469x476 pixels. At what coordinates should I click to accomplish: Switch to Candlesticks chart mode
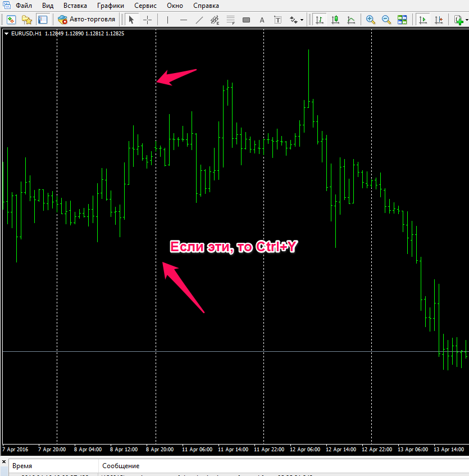click(x=335, y=20)
